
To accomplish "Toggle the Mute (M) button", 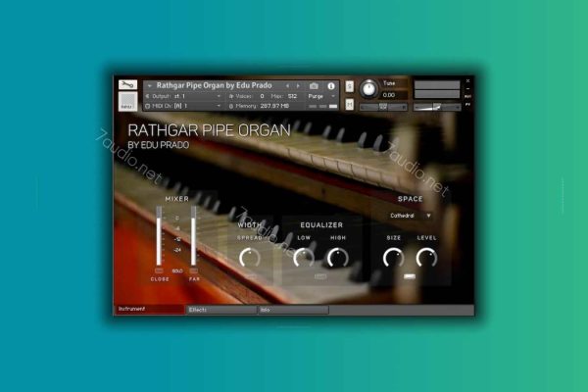I will (x=349, y=104).
